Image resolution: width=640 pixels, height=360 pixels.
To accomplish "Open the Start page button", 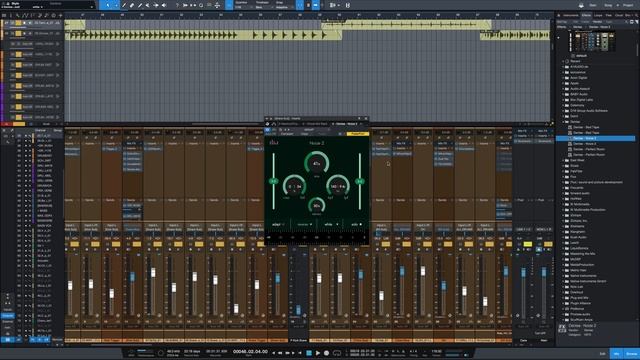I will pyautogui.click(x=593, y=5).
